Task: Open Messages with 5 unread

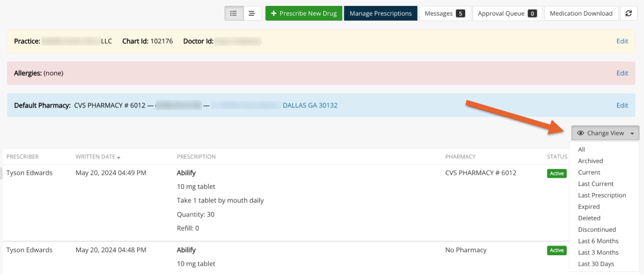Action: [x=445, y=13]
